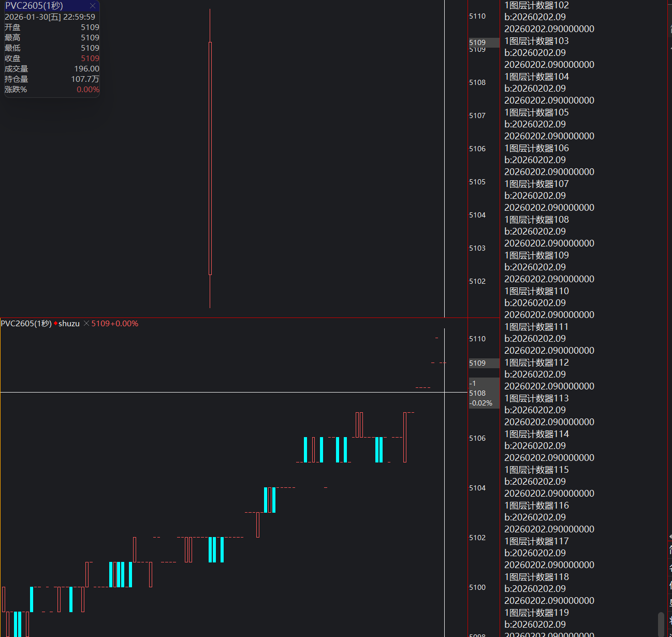Click the 2026-01-30 timestamp in info popup

pos(50,17)
